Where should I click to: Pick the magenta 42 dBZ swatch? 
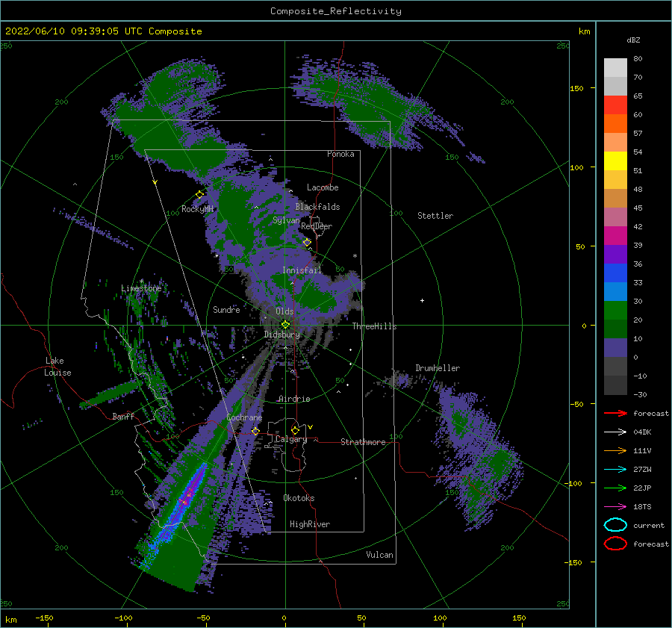pyautogui.click(x=615, y=235)
